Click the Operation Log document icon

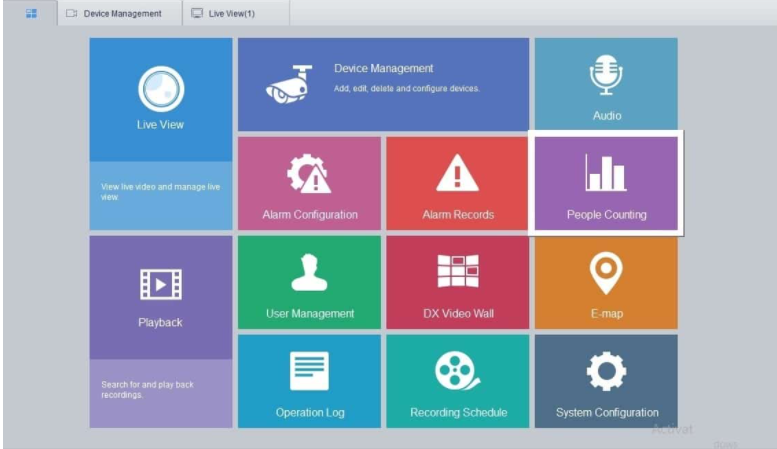(308, 371)
